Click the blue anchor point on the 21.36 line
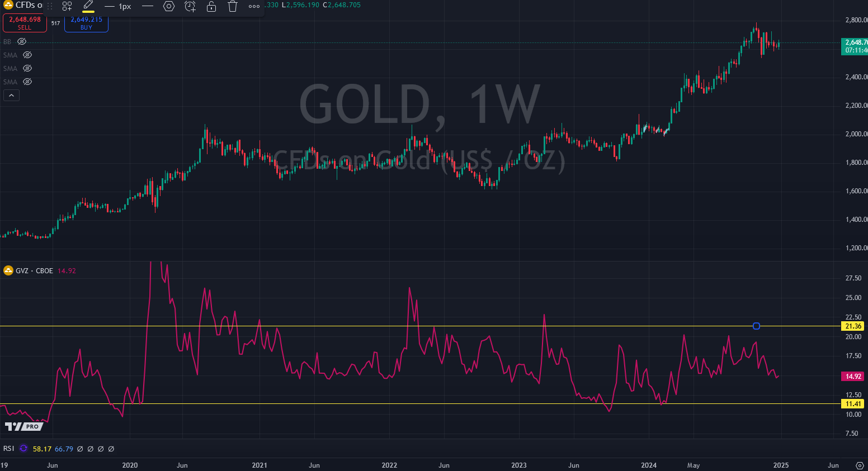 756,326
